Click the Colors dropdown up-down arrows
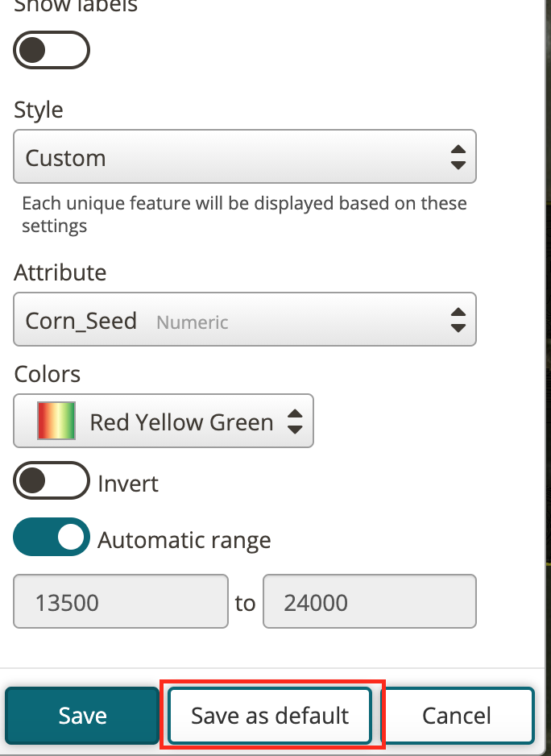 pyautogui.click(x=295, y=422)
